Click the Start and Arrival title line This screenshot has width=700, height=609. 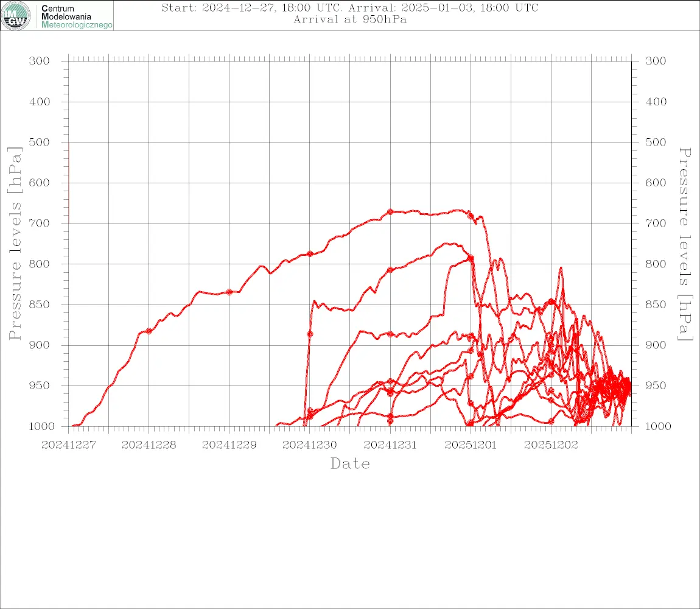350,7
